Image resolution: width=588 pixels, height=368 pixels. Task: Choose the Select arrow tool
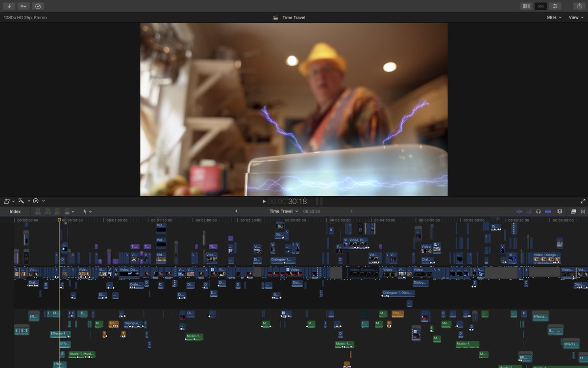pyautogui.click(x=85, y=211)
